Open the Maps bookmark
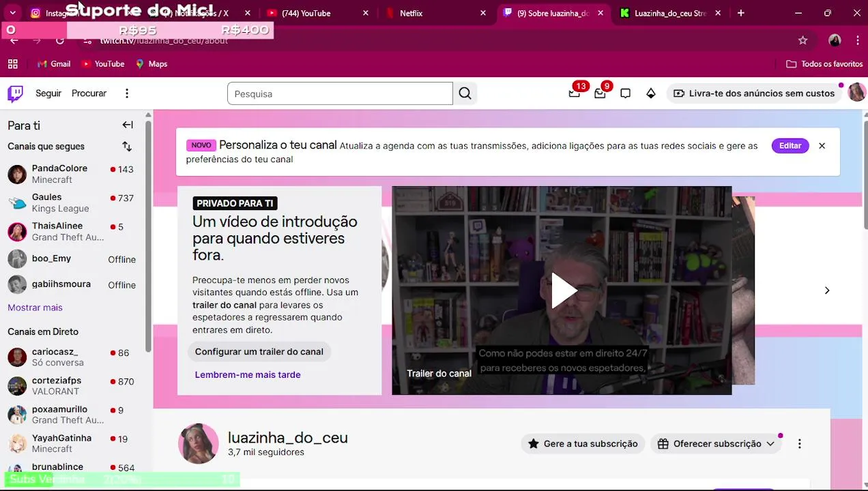This screenshot has height=491, width=868. point(151,64)
